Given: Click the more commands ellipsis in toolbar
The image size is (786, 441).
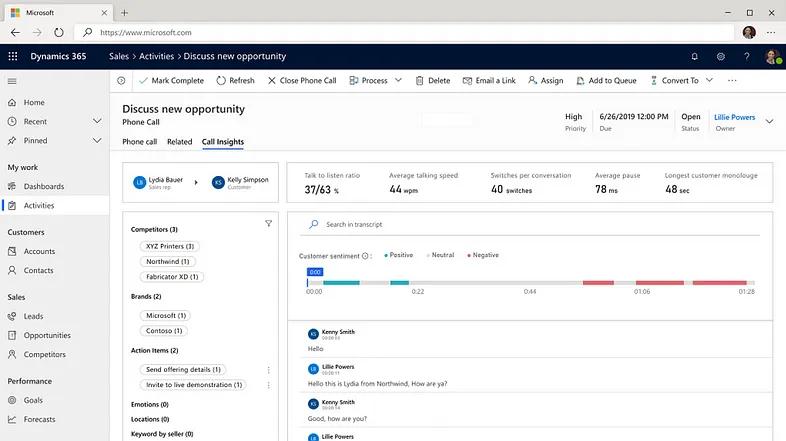Looking at the screenshot, I should [x=732, y=80].
